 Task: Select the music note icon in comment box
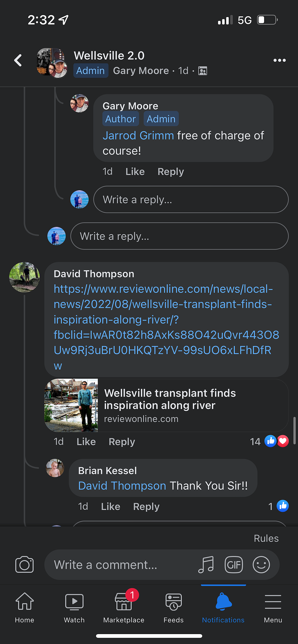coord(206,565)
